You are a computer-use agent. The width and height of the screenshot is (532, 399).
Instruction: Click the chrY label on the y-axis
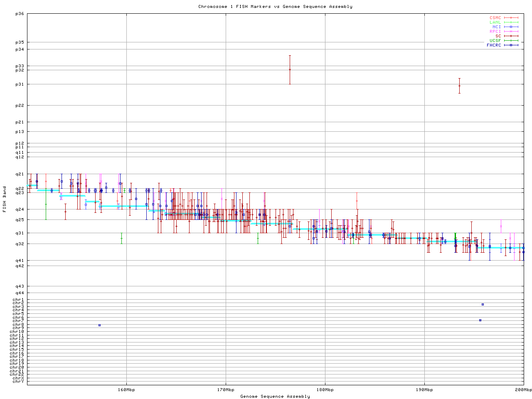coord(18,382)
